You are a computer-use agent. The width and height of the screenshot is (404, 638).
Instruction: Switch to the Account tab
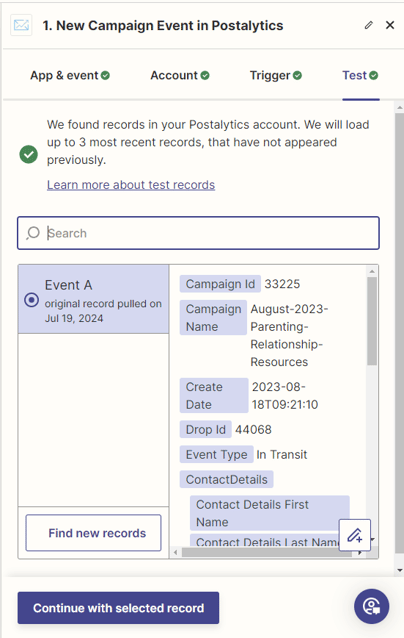click(180, 75)
